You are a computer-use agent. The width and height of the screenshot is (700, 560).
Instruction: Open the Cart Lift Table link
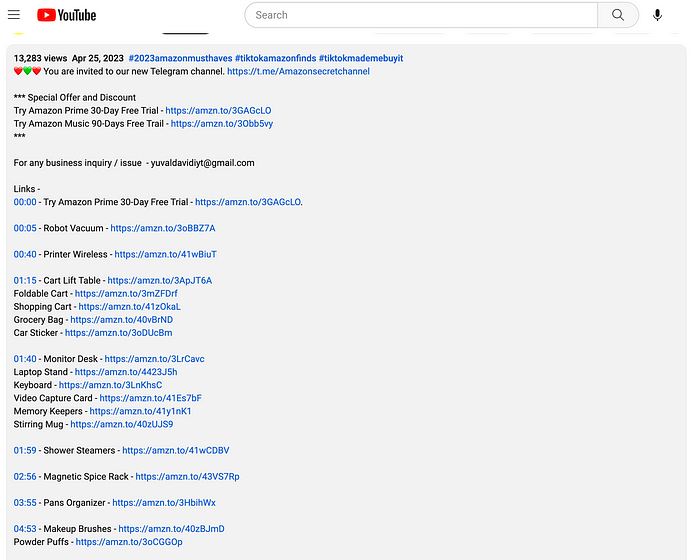160,280
